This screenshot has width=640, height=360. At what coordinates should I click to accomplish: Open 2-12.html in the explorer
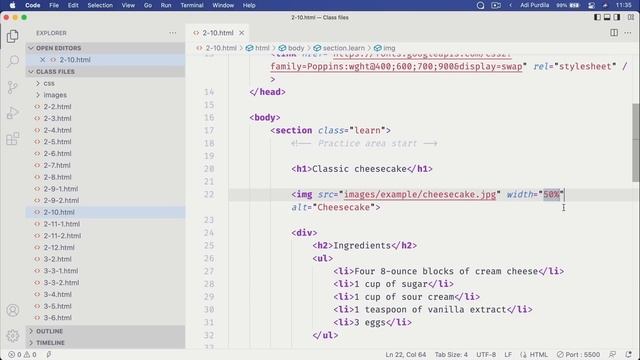click(105, 248)
